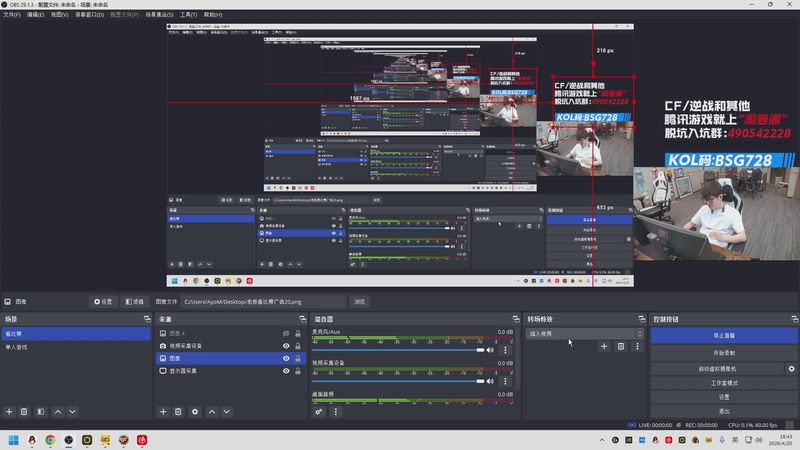Move scene up with up arrow
800x450 pixels.
pyautogui.click(x=58, y=411)
